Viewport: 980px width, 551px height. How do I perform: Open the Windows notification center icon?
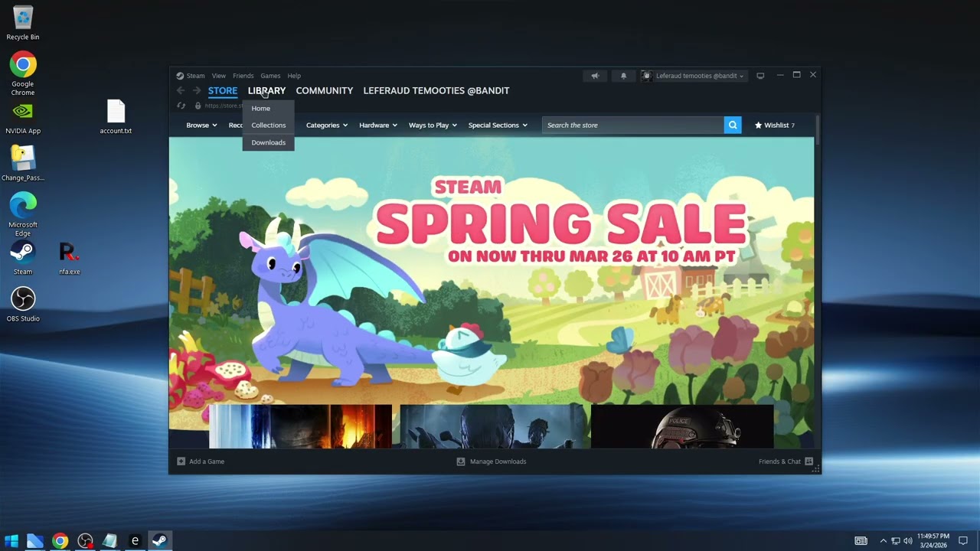[963, 541]
